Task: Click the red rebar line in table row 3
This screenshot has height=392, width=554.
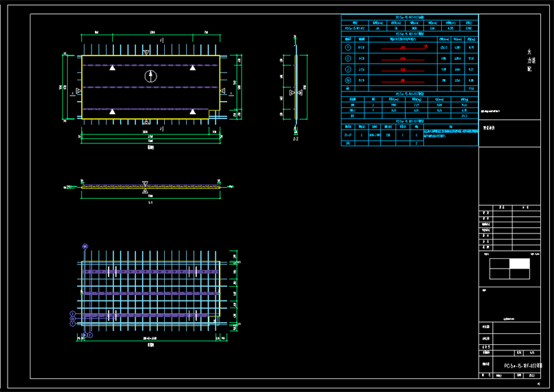Action: [x=403, y=71]
